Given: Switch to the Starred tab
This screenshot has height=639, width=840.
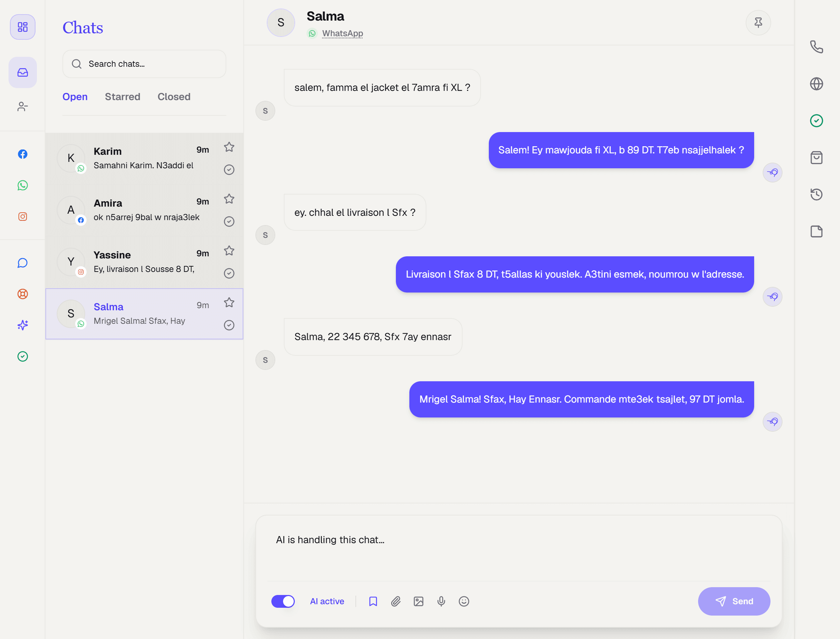Looking at the screenshot, I should click(122, 97).
